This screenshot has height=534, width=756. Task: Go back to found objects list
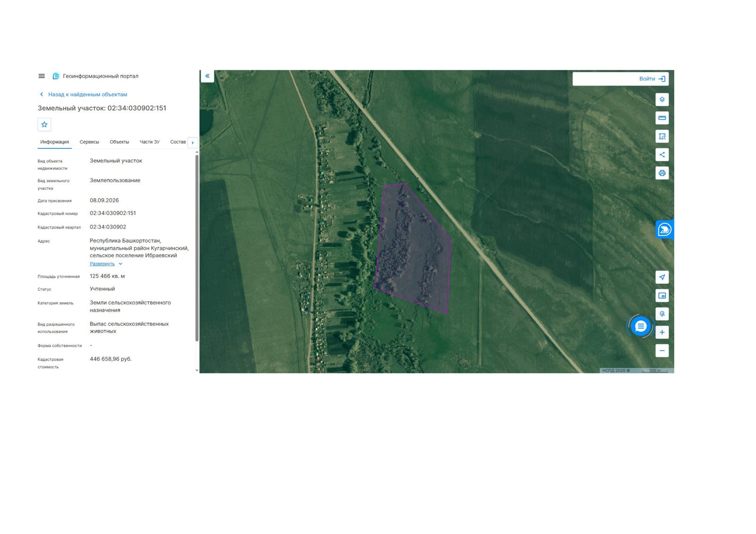pyautogui.click(x=83, y=94)
